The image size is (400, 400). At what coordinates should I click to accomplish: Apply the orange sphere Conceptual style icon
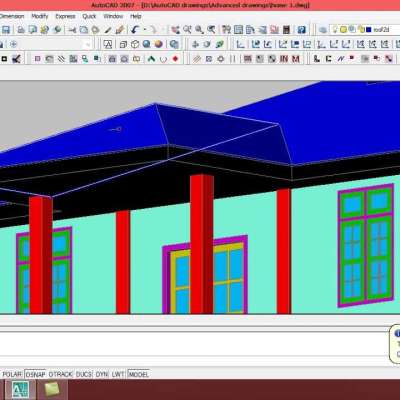(158, 44)
